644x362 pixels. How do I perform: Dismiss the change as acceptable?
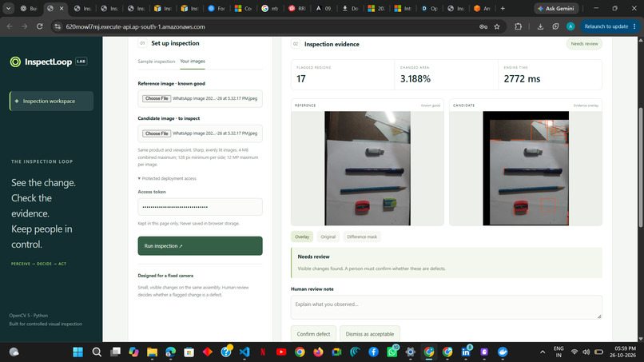[370, 334]
